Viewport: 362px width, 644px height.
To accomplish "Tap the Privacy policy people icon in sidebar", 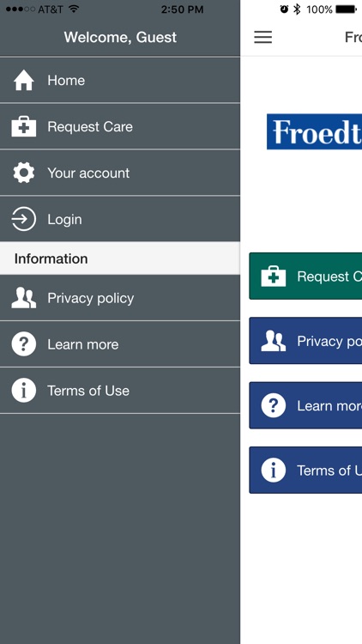I will [24, 298].
